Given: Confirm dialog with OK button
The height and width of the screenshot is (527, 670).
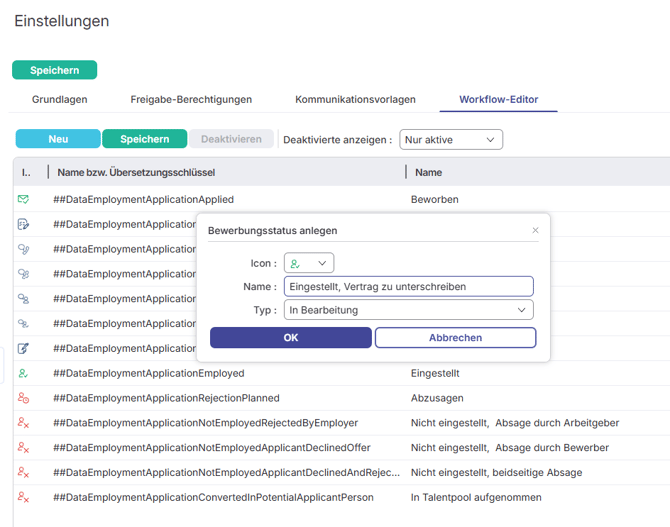Looking at the screenshot, I should pos(291,338).
